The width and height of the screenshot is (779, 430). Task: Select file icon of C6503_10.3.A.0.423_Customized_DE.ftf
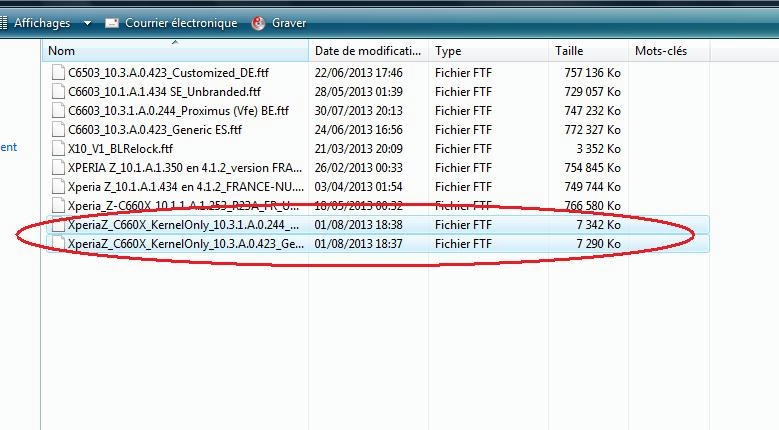point(59,72)
